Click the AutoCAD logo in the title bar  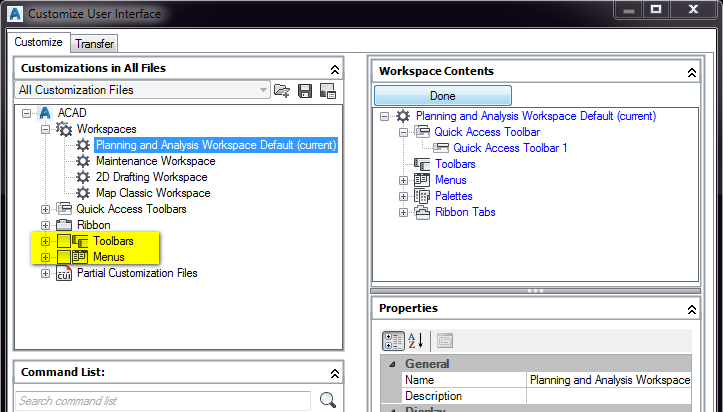click(15, 14)
